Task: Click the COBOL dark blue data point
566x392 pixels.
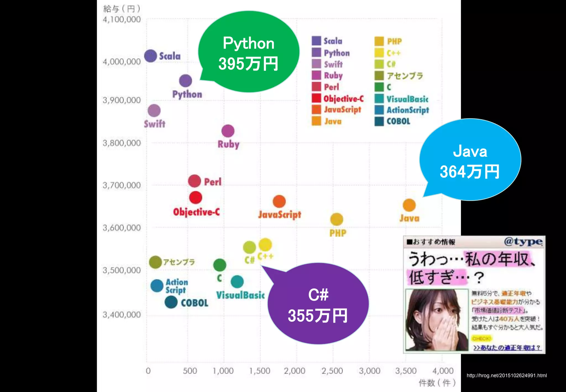Action: coord(171,302)
